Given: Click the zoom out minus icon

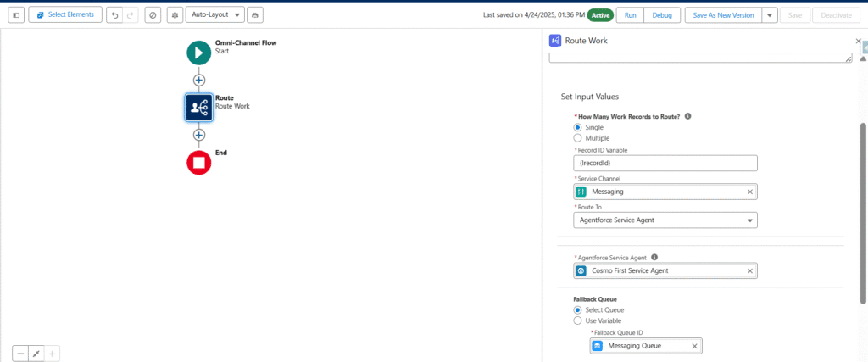Looking at the screenshot, I should tap(20, 353).
